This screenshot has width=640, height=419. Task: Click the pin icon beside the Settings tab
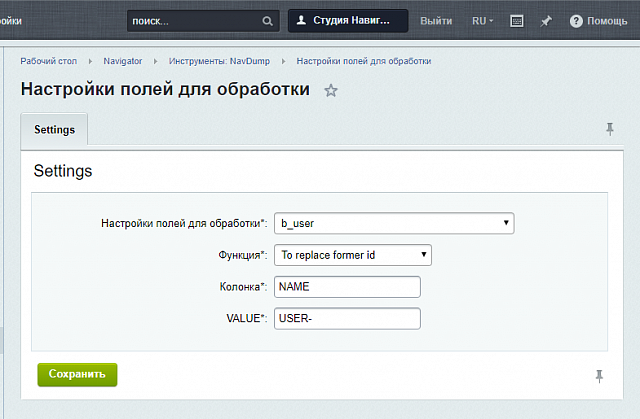pyautogui.click(x=610, y=129)
